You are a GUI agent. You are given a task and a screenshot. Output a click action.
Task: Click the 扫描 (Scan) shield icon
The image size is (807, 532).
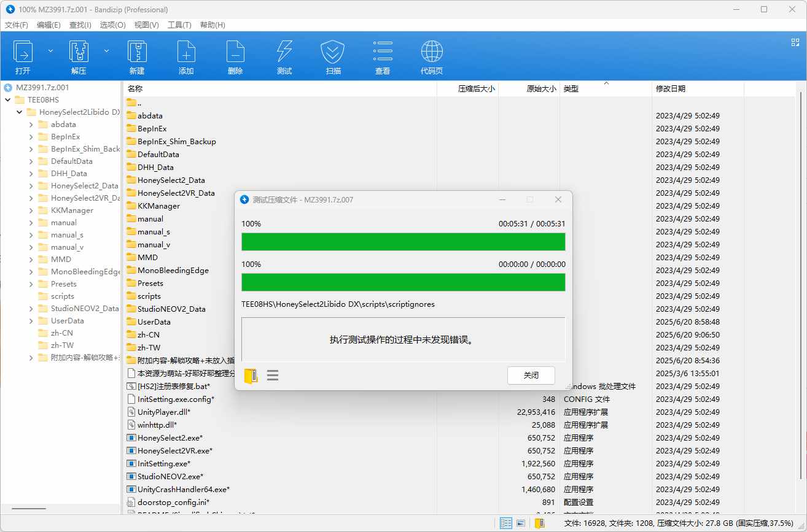point(333,52)
